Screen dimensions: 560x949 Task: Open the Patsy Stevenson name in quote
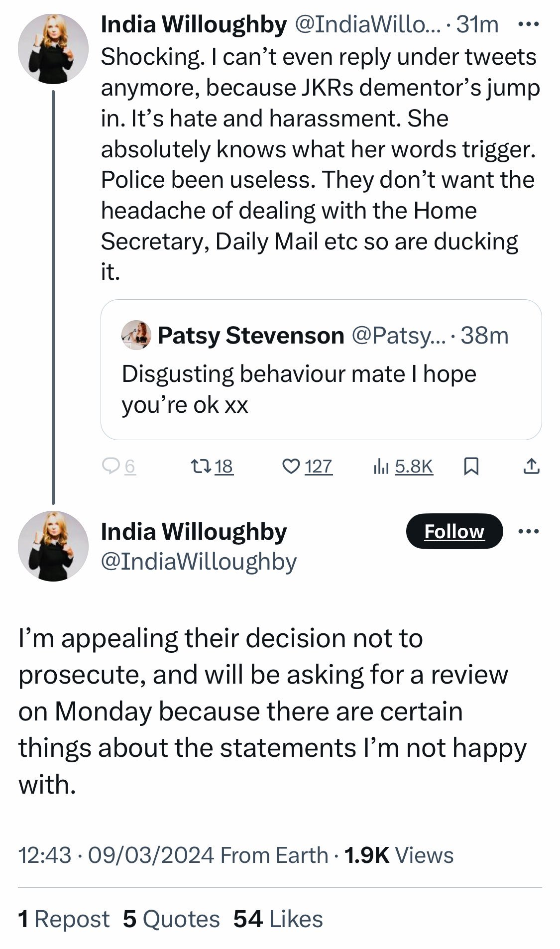click(250, 335)
